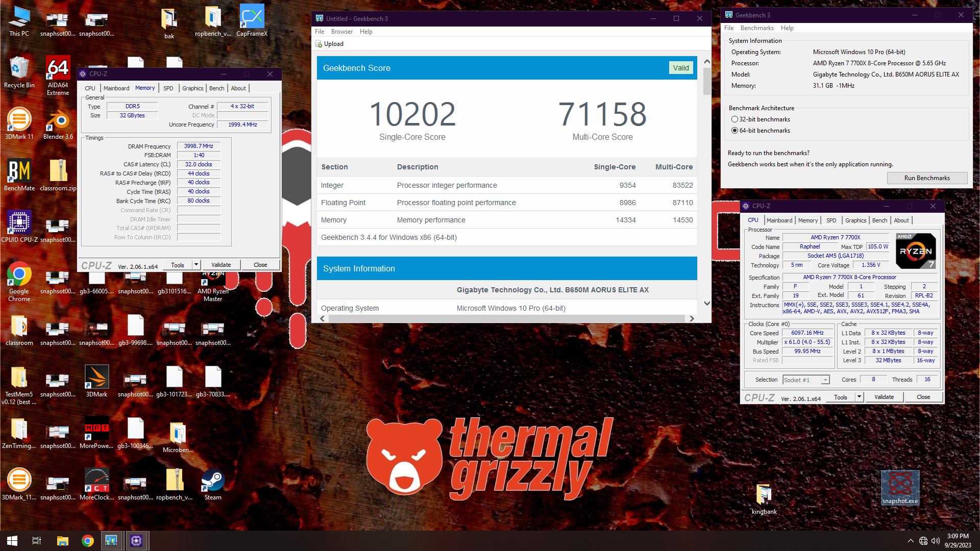Launch Blender 3.6 desktop shortcut
The image size is (980, 551).
click(58, 123)
